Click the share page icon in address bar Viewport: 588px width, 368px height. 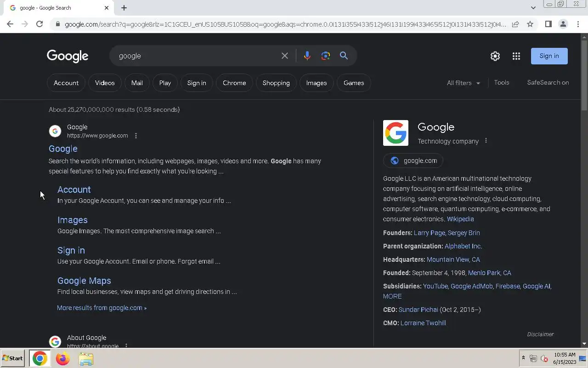pyautogui.click(x=515, y=24)
